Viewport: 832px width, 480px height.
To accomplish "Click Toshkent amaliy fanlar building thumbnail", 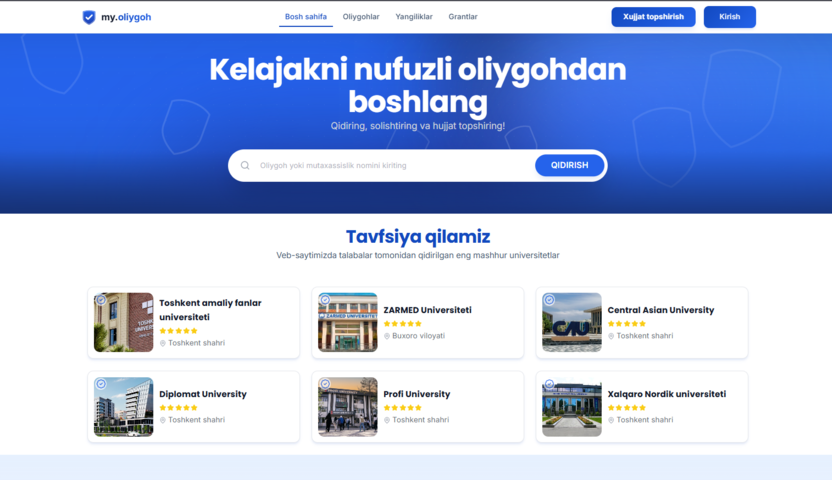I will (124, 322).
